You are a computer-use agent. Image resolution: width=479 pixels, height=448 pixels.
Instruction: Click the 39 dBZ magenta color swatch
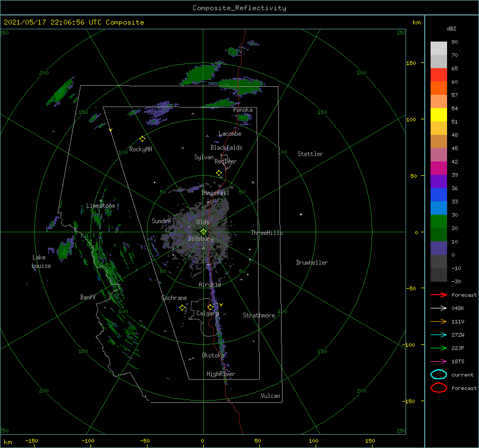click(439, 168)
